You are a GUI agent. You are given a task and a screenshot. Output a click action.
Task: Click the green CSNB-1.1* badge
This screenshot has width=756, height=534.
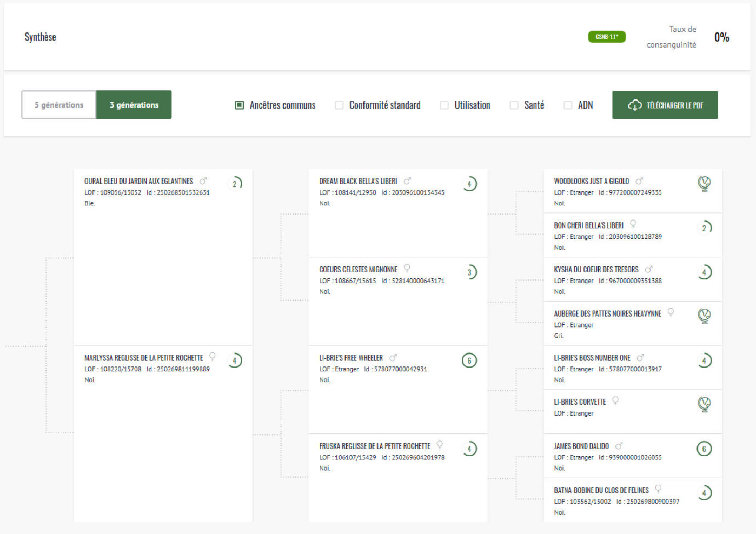[606, 37]
